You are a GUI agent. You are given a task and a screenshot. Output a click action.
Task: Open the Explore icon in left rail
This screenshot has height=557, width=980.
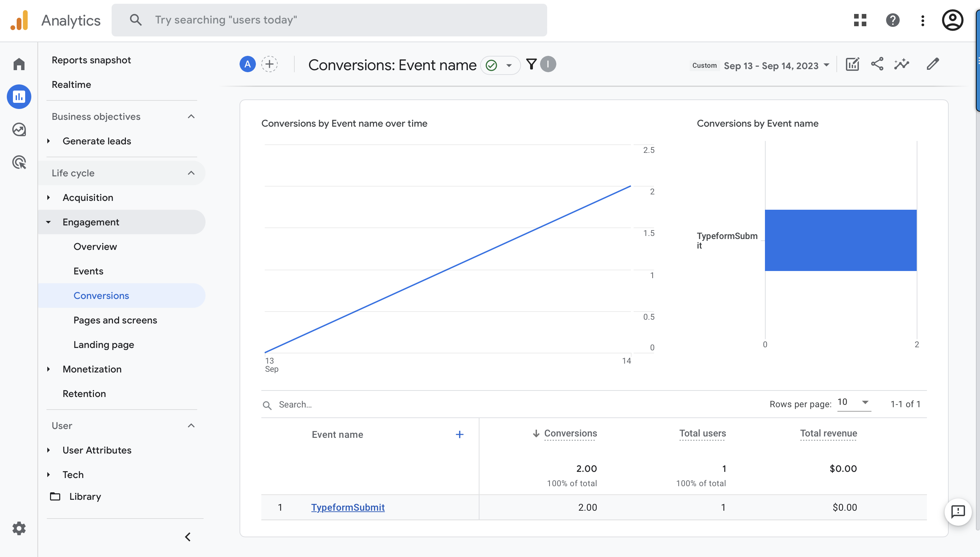click(19, 129)
